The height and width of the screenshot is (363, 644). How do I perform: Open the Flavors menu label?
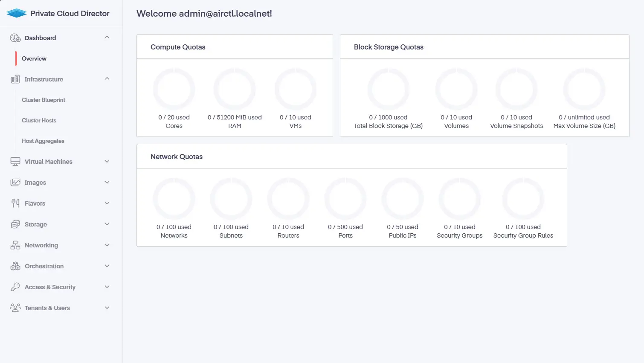(x=35, y=203)
